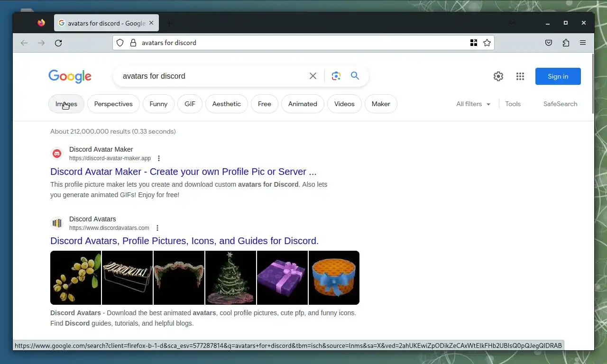This screenshot has width=607, height=364.
Task: Click the https://www.discordavatars.com URL text
Action: coord(109,228)
